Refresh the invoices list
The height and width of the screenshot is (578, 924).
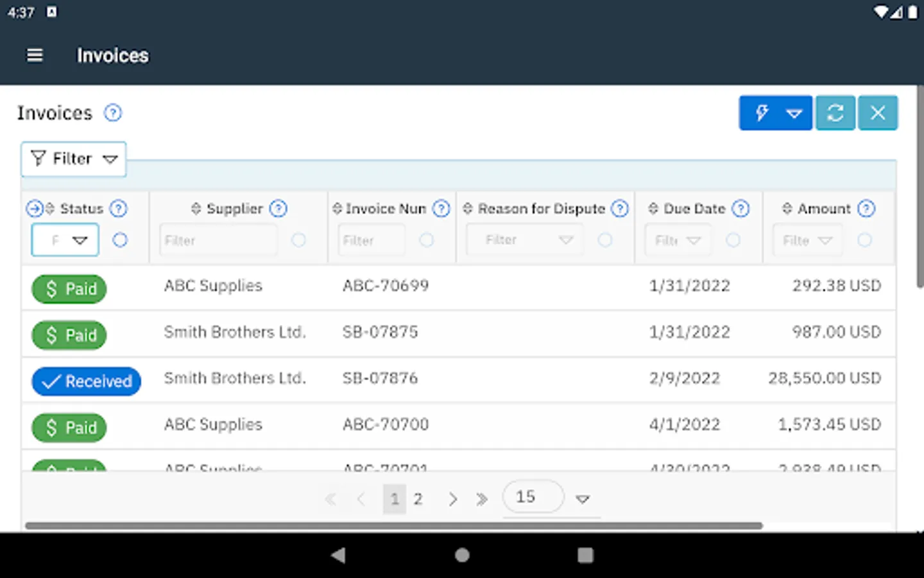835,113
